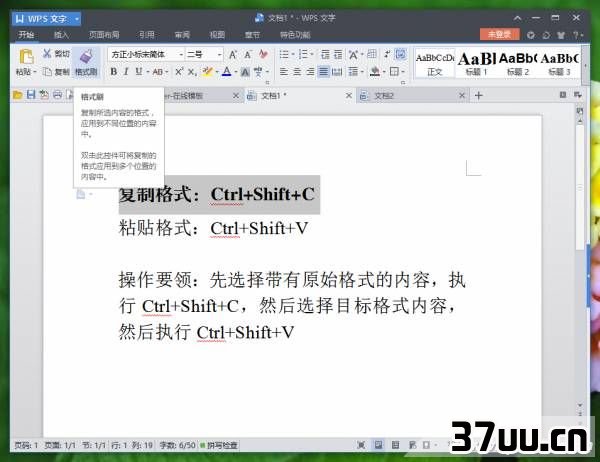Image resolution: width=600 pixels, height=462 pixels.
Task: Expand the styles gallery arrow
Action: (585, 65)
